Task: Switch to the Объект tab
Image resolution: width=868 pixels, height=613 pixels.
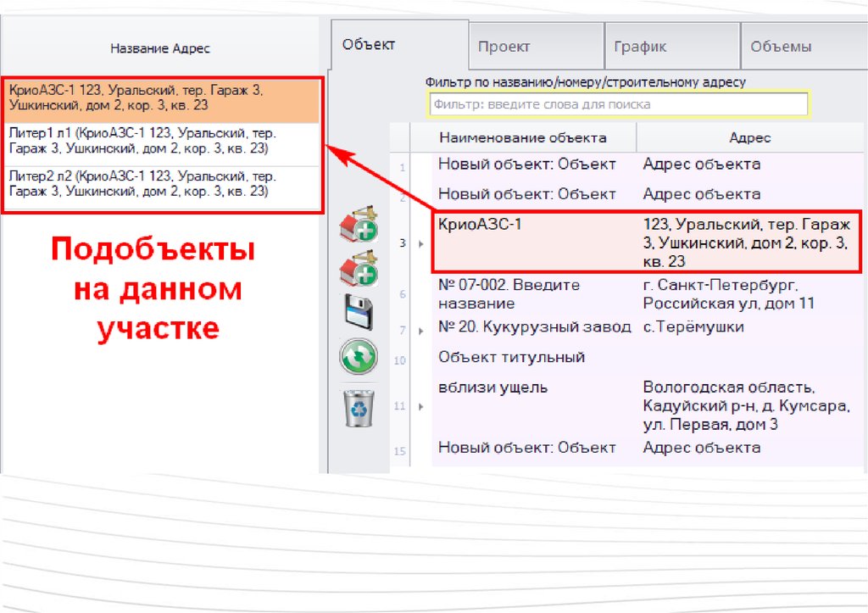Action: click(x=400, y=45)
